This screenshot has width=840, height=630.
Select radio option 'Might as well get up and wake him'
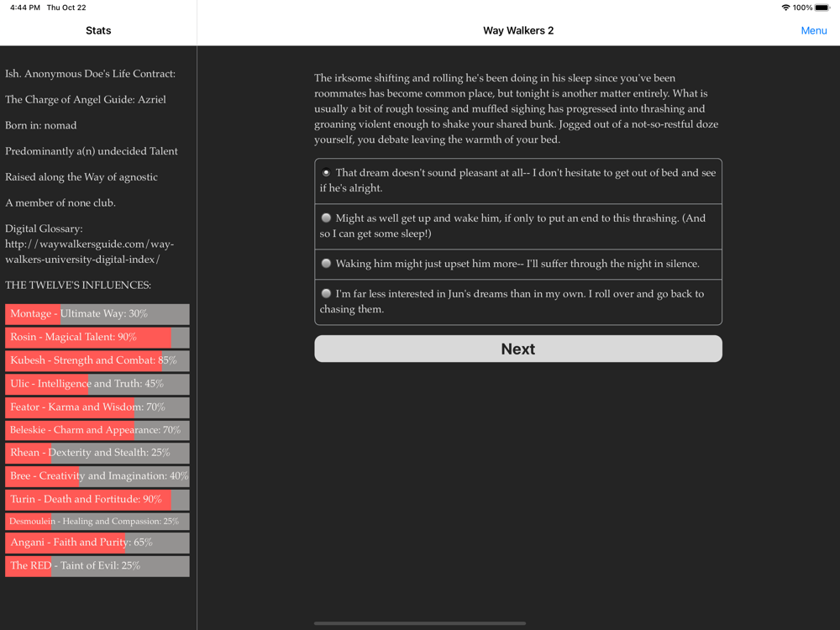[x=518, y=226]
